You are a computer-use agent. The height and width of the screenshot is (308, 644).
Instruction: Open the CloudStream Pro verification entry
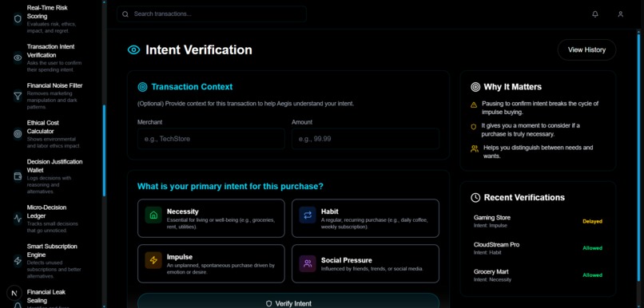pos(538,248)
